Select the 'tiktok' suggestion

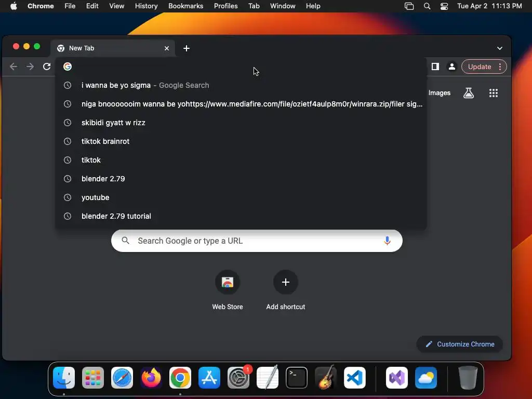(241, 160)
